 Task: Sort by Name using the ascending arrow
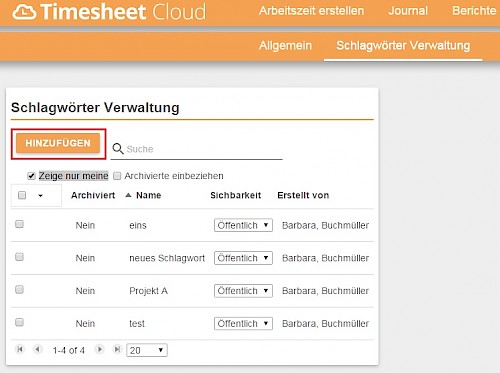[128, 195]
